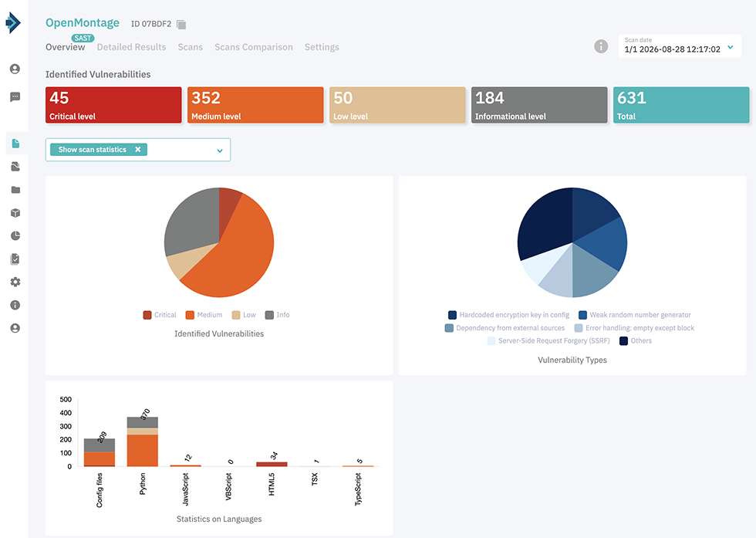Open the 45 Critical level card
Viewport: 756px width, 538px height.
[113, 105]
